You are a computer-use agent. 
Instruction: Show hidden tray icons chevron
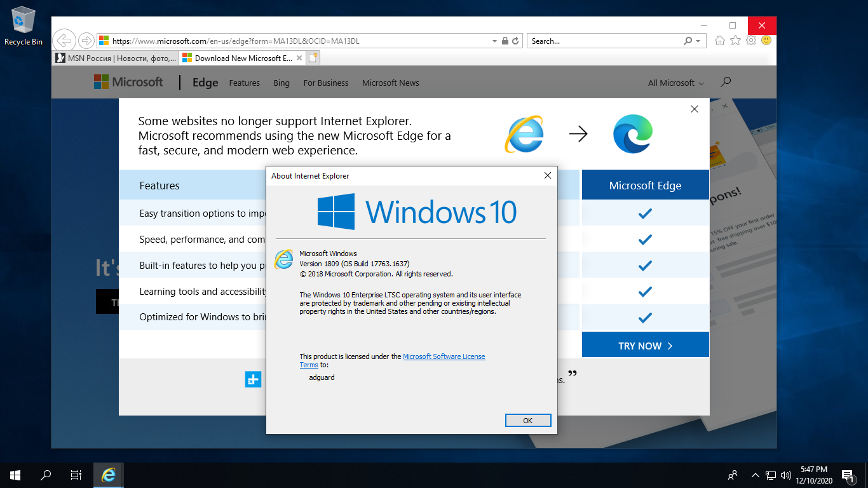[755, 475]
